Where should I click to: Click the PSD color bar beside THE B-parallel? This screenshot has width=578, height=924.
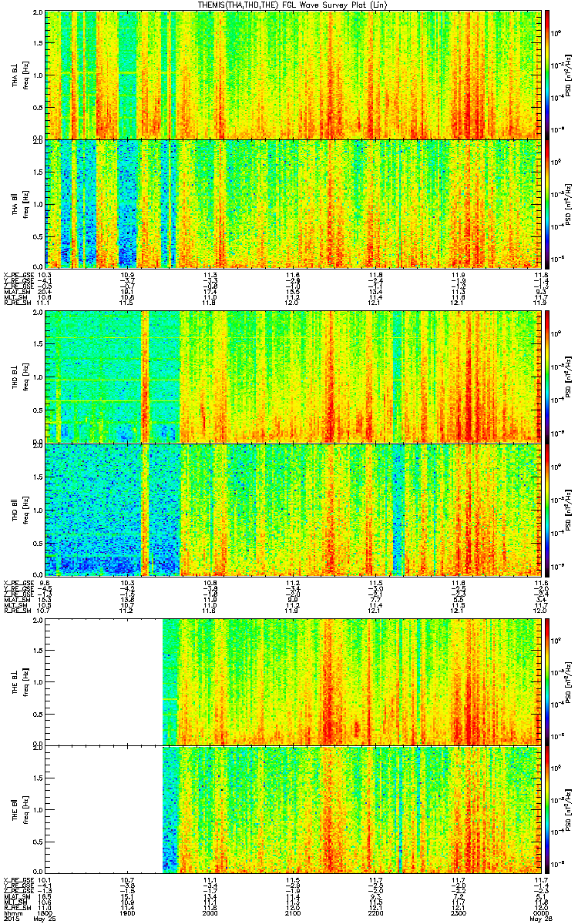pyautogui.click(x=547, y=810)
